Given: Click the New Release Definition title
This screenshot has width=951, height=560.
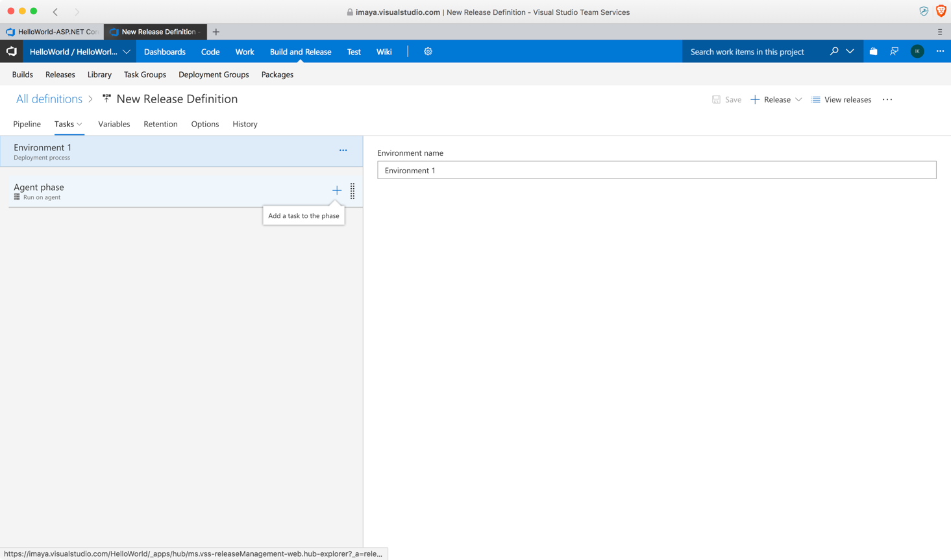Looking at the screenshot, I should (x=177, y=99).
